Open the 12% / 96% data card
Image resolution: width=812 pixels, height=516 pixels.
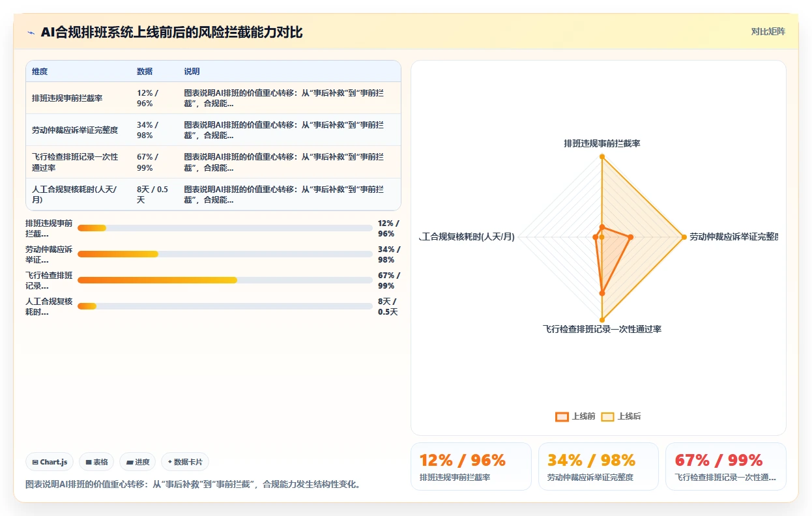tap(471, 466)
